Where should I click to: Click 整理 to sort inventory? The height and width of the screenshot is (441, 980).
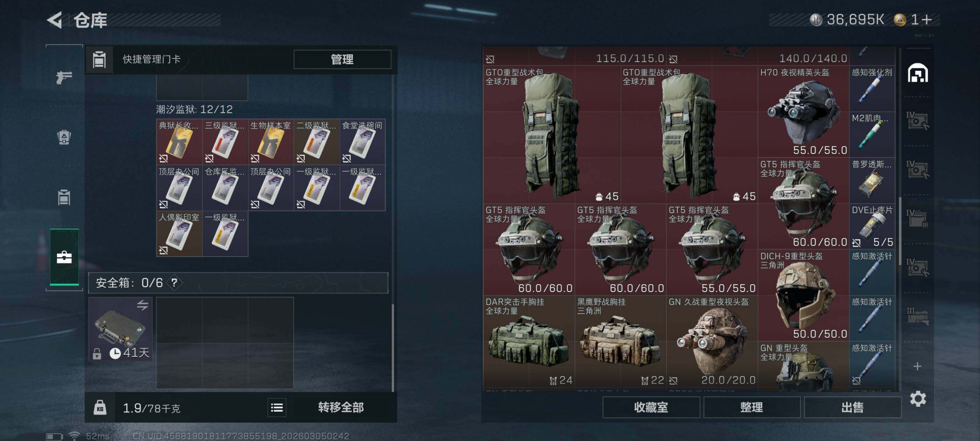pyautogui.click(x=751, y=407)
